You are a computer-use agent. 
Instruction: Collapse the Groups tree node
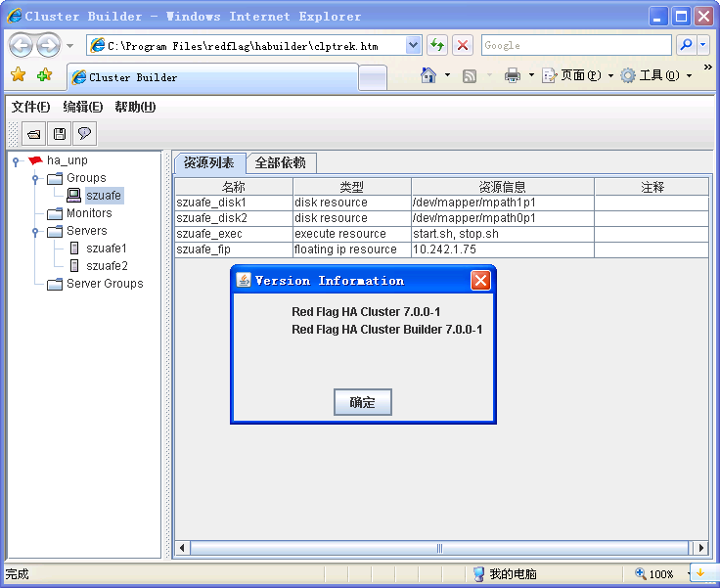coord(36,179)
